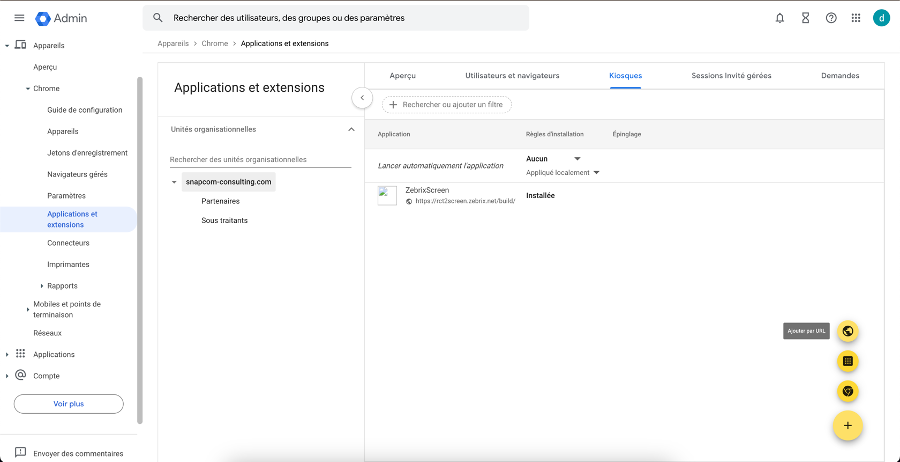Toggle the hamburger main menu
The width and height of the screenshot is (900, 462).
tap(19, 18)
